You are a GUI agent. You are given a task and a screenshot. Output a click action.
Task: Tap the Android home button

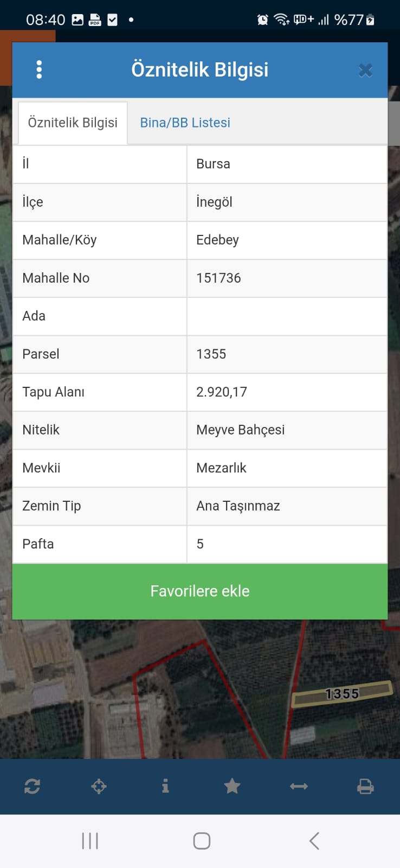[x=202, y=841]
